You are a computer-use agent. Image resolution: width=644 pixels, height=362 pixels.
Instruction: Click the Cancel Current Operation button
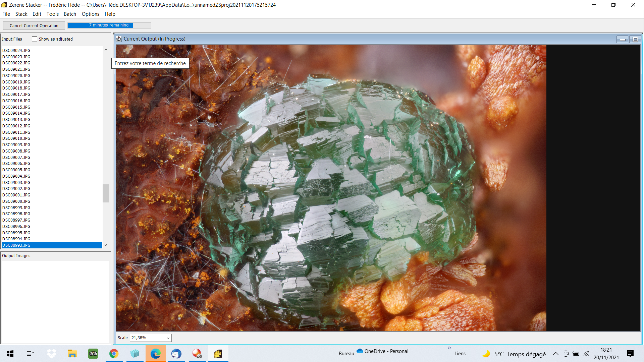[34, 25]
